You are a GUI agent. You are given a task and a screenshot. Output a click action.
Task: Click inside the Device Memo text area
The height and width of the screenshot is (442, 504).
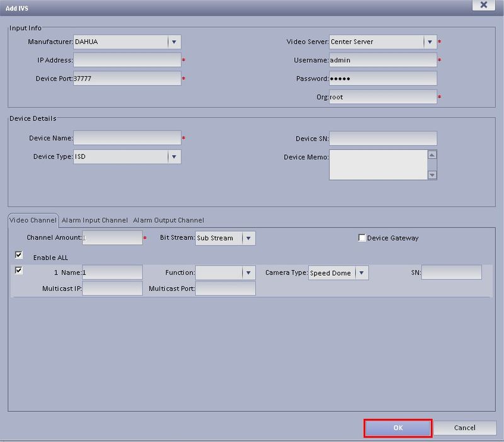click(x=379, y=165)
